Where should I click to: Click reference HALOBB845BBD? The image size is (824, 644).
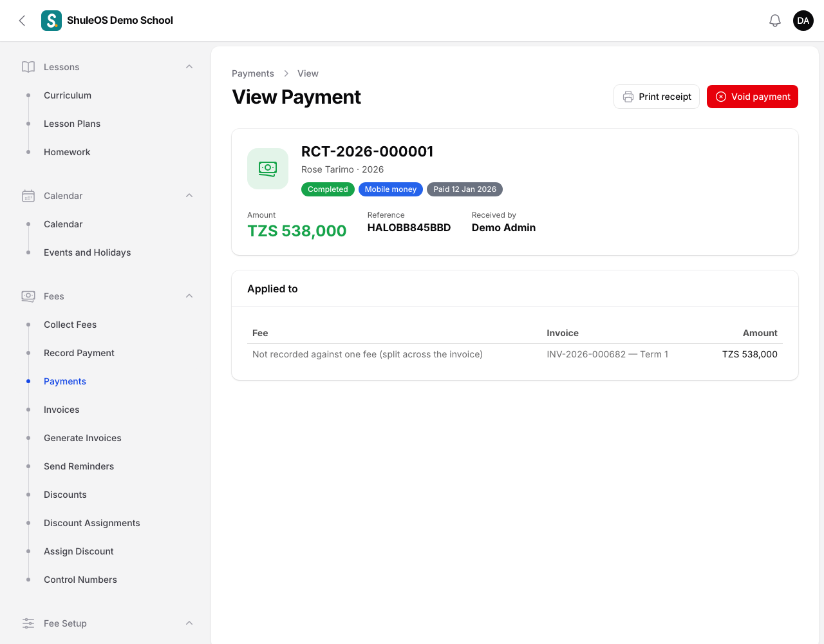tap(409, 228)
